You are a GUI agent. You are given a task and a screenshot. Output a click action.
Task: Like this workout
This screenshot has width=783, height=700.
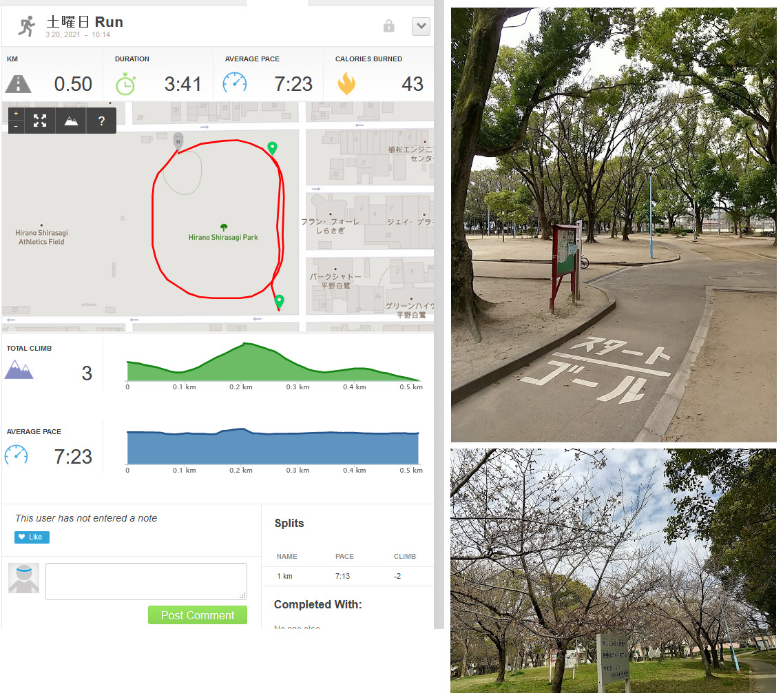click(32, 537)
